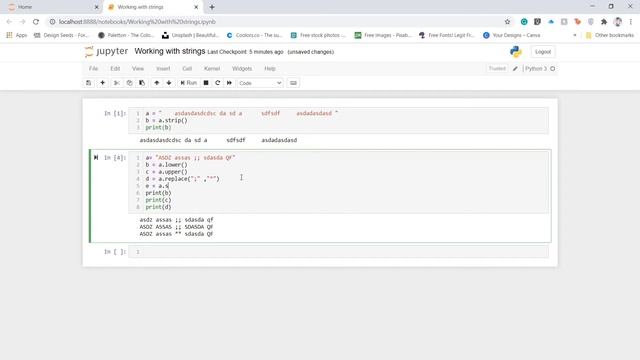Open the browser extensions puzzle icon
This screenshot has width=640, height=360.
click(604, 22)
